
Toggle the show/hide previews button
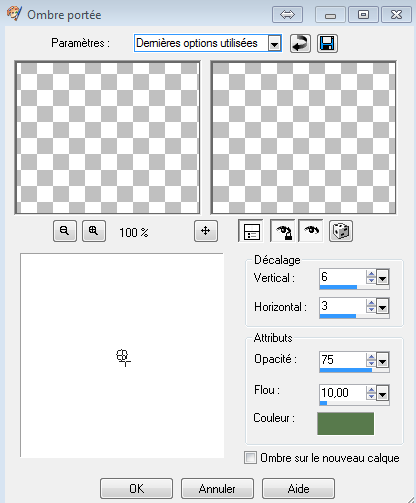tap(251, 231)
